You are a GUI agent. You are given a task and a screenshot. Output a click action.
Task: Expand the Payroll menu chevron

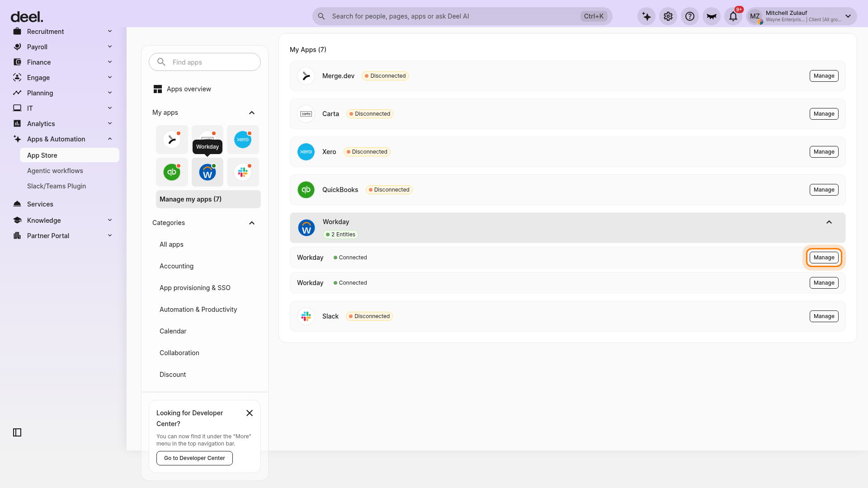click(110, 47)
